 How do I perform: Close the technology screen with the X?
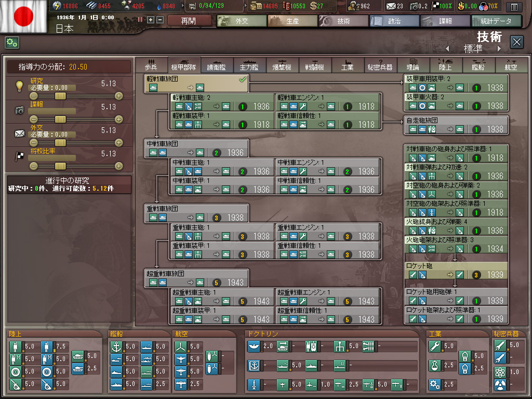click(516, 42)
